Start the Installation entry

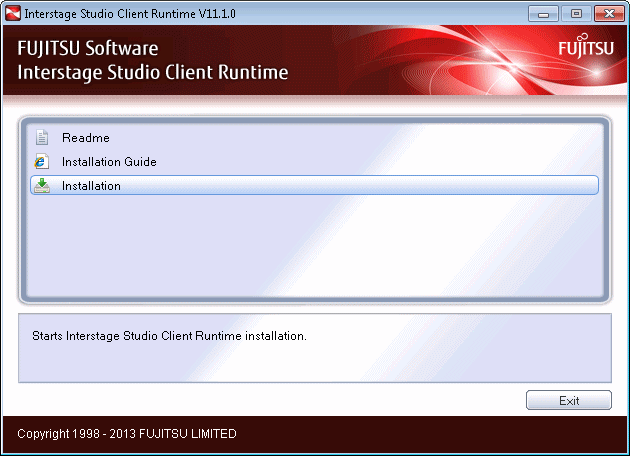click(x=314, y=185)
